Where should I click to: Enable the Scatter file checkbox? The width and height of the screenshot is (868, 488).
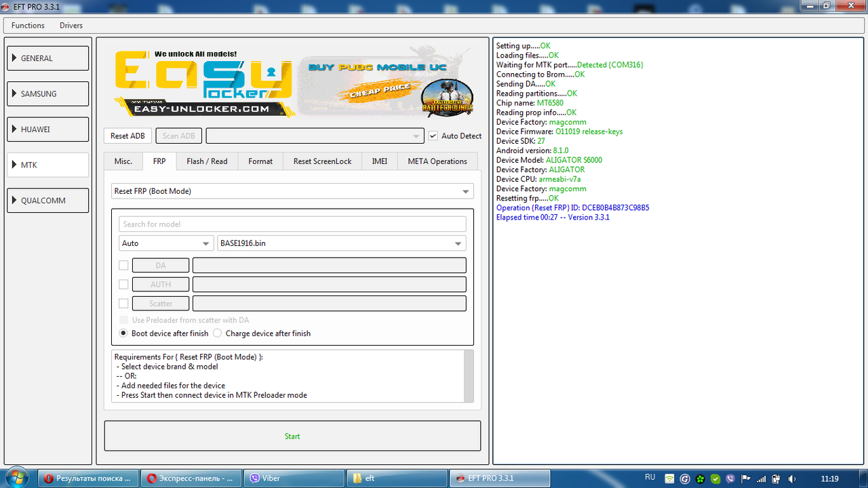coord(123,303)
